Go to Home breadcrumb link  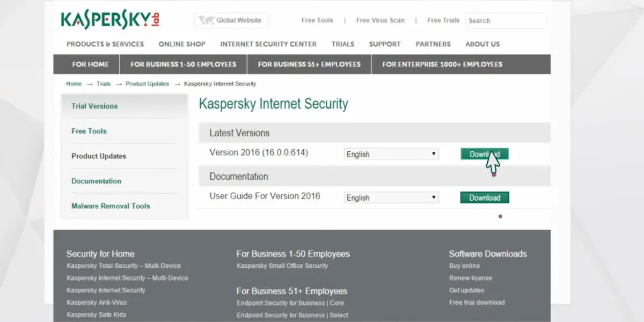tap(74, 84)
